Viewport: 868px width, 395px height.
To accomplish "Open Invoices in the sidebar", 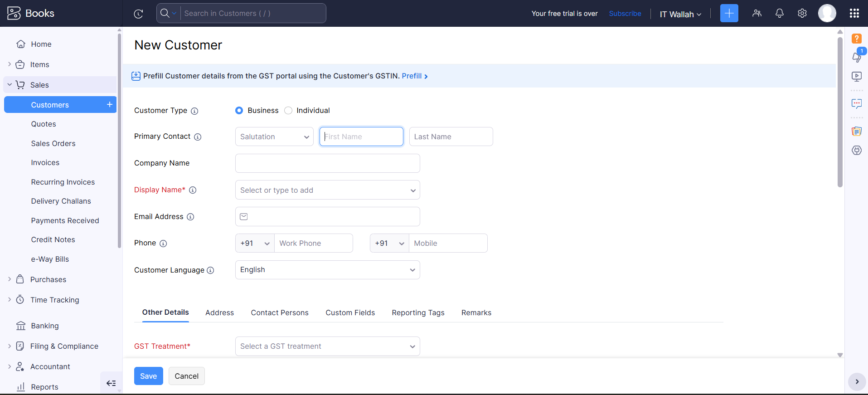I will coord(45,162).
